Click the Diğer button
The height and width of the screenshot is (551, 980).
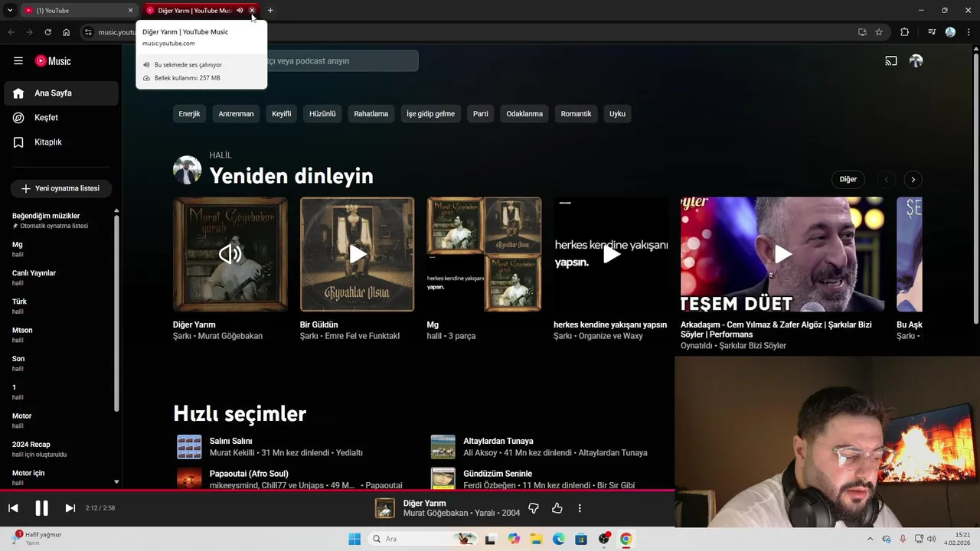coord(848,179)
